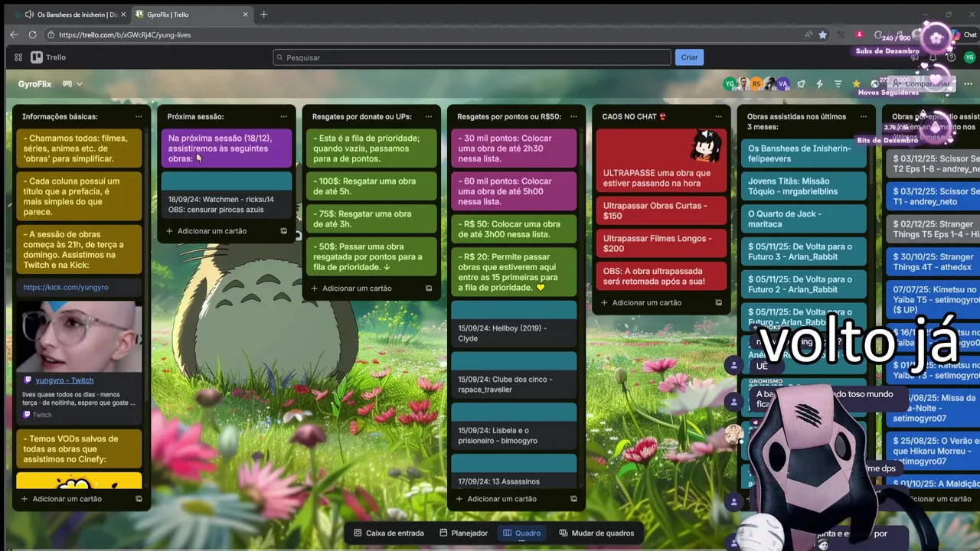980x551 pixels.
Task: Open Informações básicas list menu dots
Action: click(139, 116)
